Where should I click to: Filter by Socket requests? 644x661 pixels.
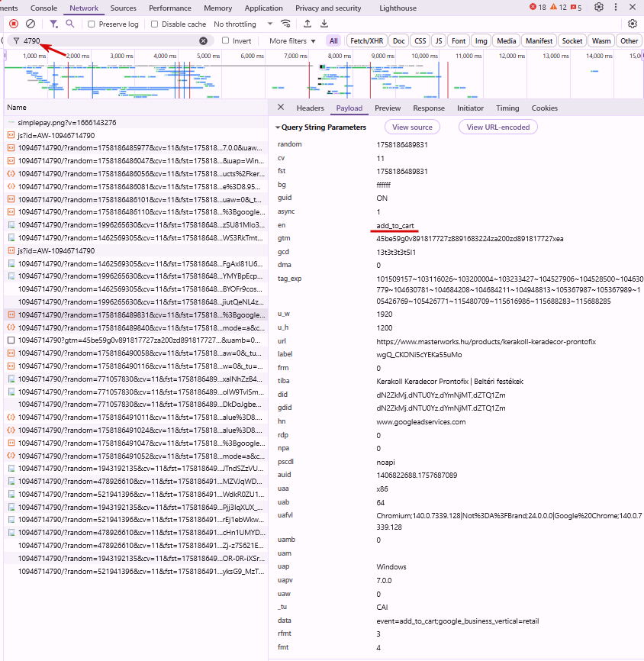click(x=572, y=41)
